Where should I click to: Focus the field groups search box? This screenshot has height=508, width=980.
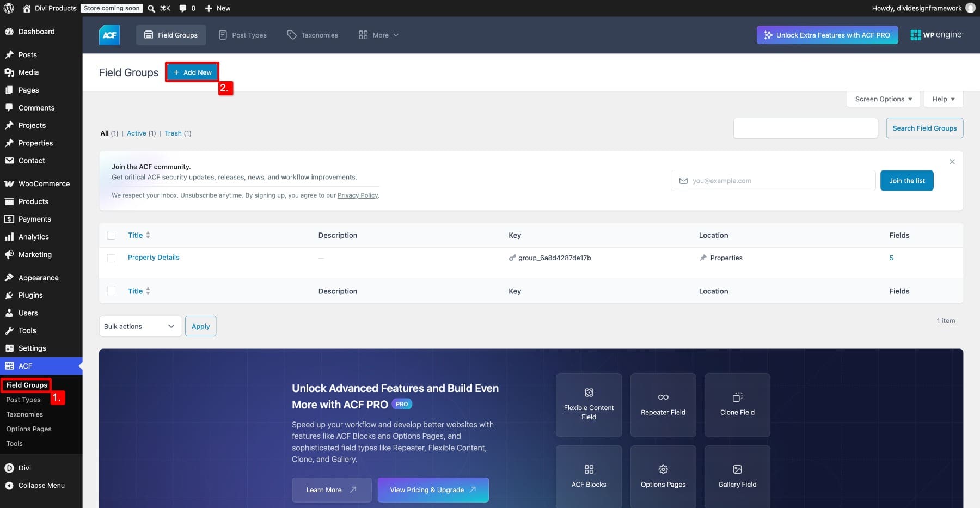click(805, 128)
